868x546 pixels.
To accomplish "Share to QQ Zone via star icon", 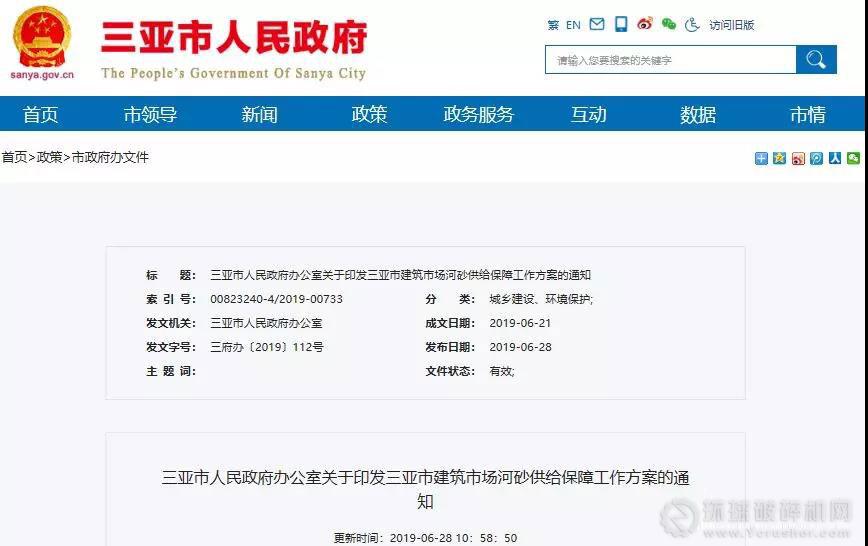I will pos(779,158).
